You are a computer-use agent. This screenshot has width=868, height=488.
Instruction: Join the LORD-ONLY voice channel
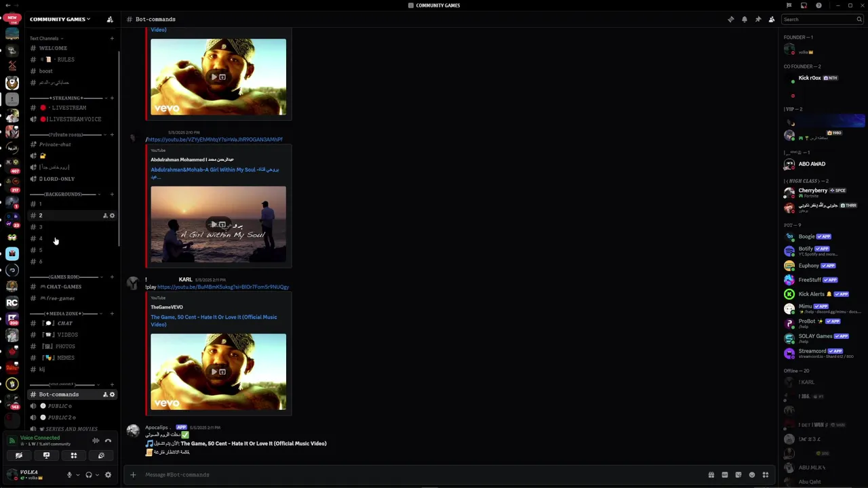tap(73, 179)
